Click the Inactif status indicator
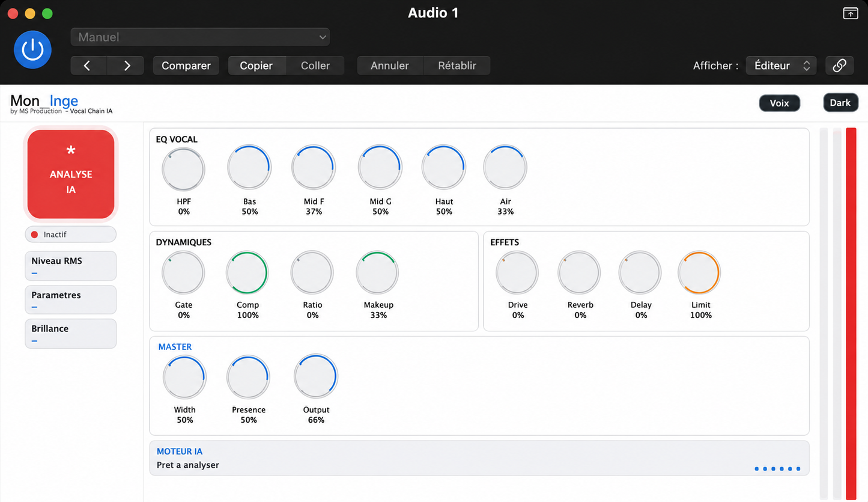The height and width of the screenshot is (502, 868). [71, 234]
